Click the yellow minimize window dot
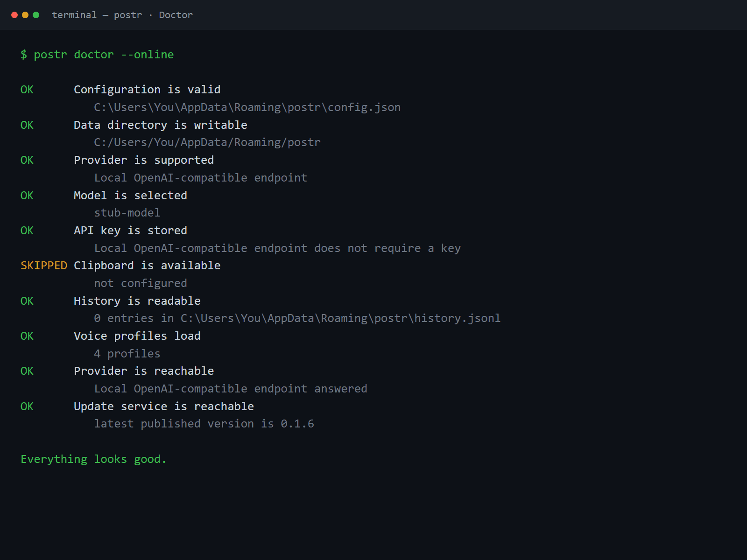The image size is (747, 560). (25, 15)
